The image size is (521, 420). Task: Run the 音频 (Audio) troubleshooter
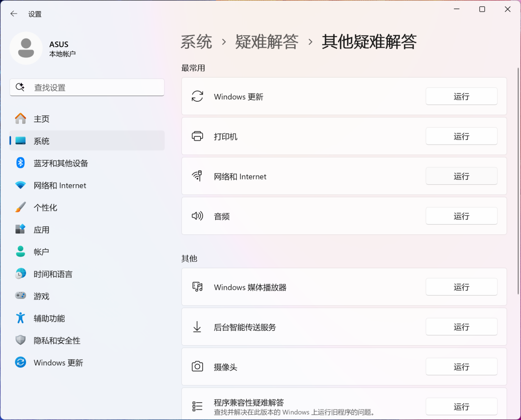461,216
